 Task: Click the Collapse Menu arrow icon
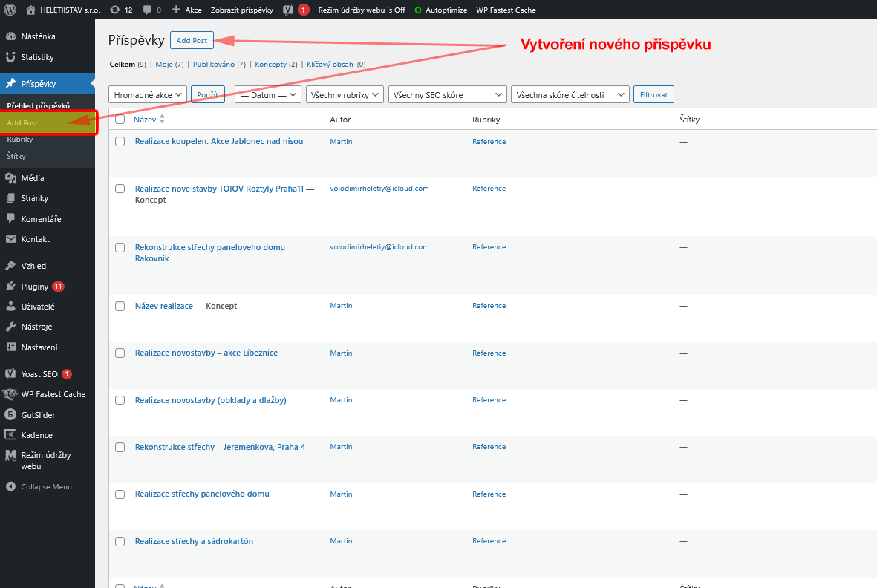click(10, 486)
